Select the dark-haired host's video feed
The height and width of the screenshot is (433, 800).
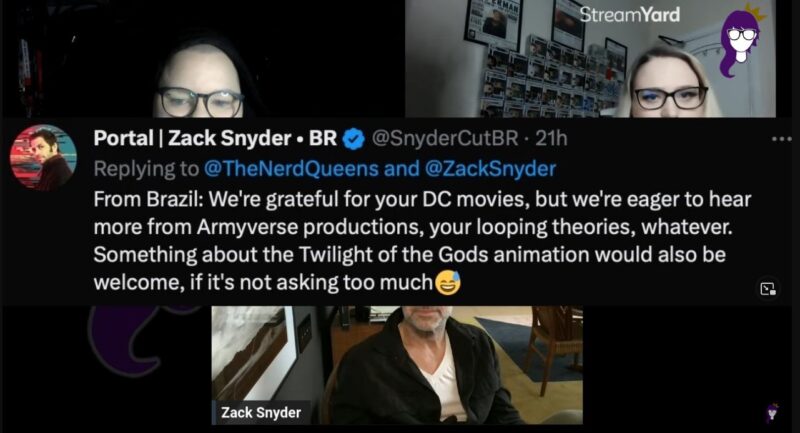point(203,59)
